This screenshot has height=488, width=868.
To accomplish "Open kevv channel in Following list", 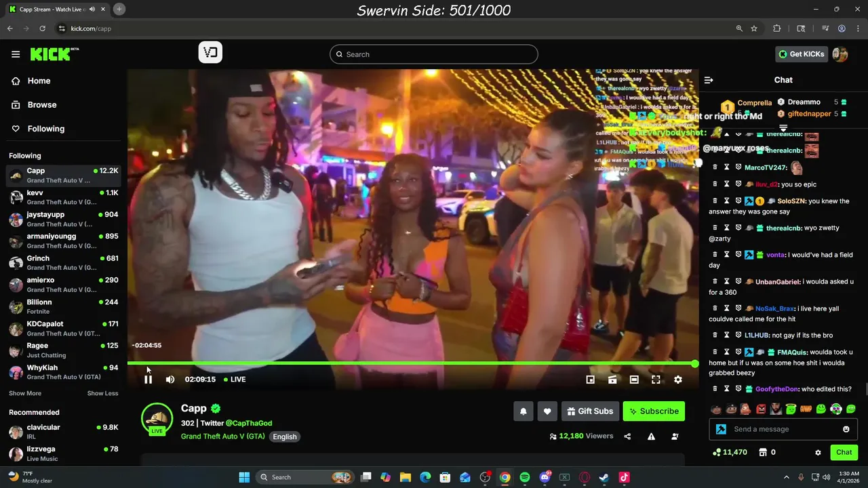I will 64,197.
